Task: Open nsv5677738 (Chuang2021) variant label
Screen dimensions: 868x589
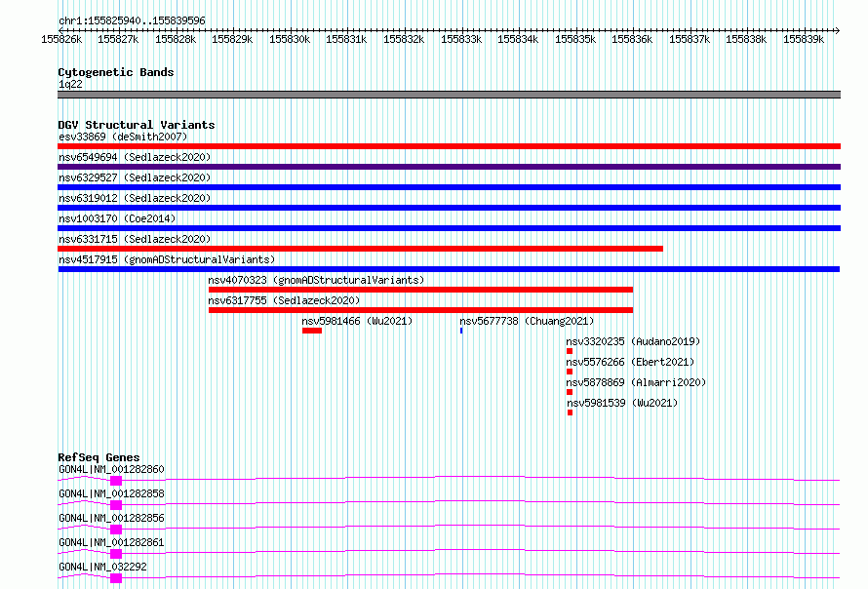Action: [527, 321]
